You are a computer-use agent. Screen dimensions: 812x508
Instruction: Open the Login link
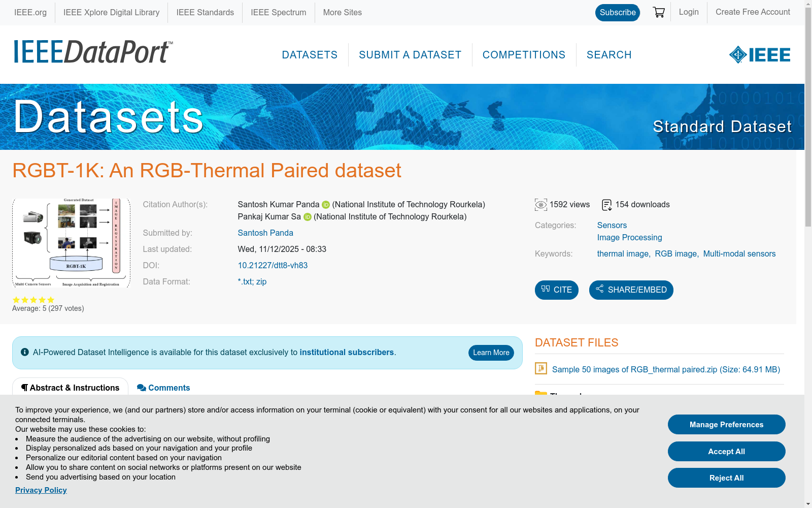689,12
